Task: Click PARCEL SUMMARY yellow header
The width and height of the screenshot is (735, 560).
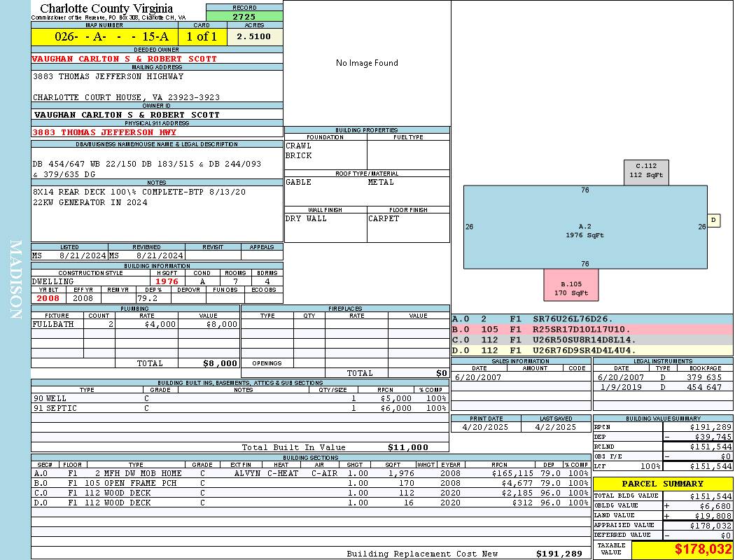Action: [x=663, y=484]
